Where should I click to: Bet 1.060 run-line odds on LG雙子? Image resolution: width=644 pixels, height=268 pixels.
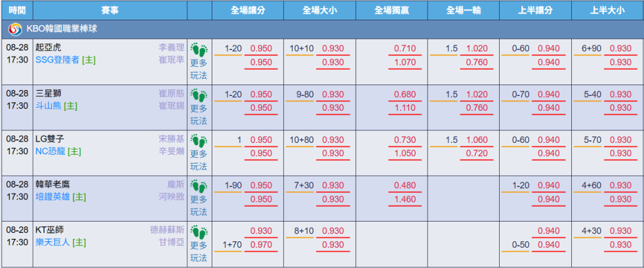[x=477, y=140]
